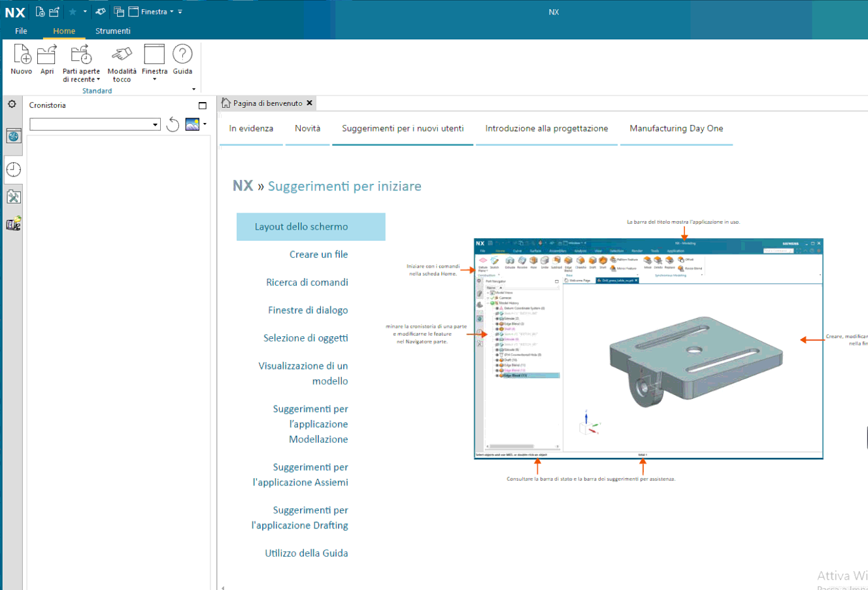Open the Ricerca di comandi topic
This screenshot has width=868, height=590.
pyautogui.click(x=307, y=282)
